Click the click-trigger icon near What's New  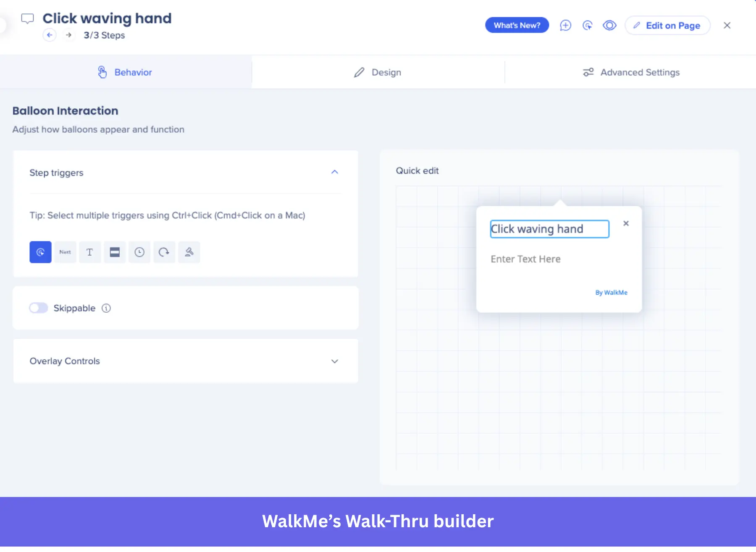(x=588, y=25)
